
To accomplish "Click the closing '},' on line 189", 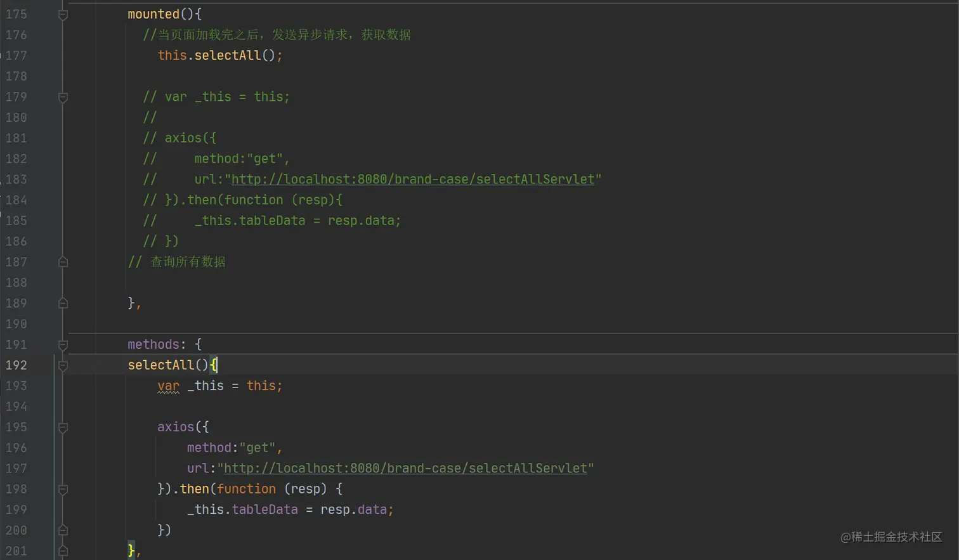I will tap(134, 303).
